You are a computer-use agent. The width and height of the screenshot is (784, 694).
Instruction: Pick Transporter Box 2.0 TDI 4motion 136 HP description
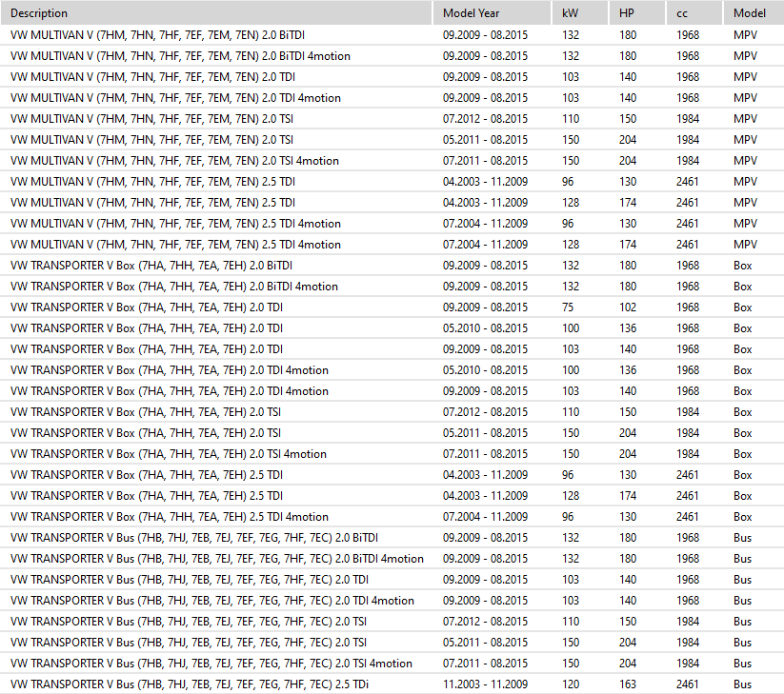(169, 370)
